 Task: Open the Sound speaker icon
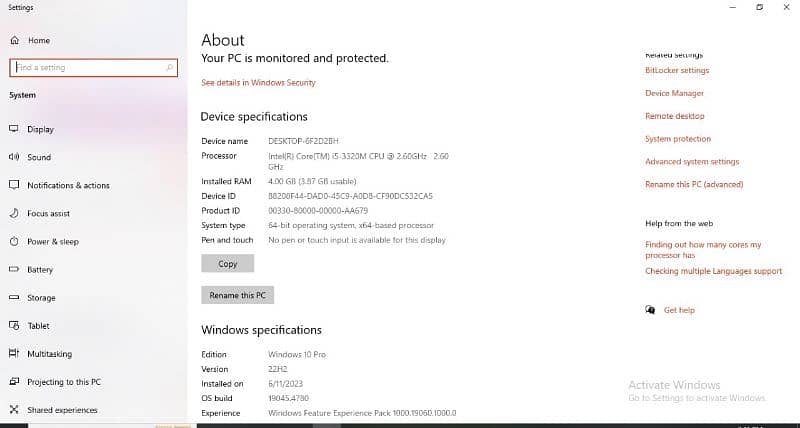point(14,157)
